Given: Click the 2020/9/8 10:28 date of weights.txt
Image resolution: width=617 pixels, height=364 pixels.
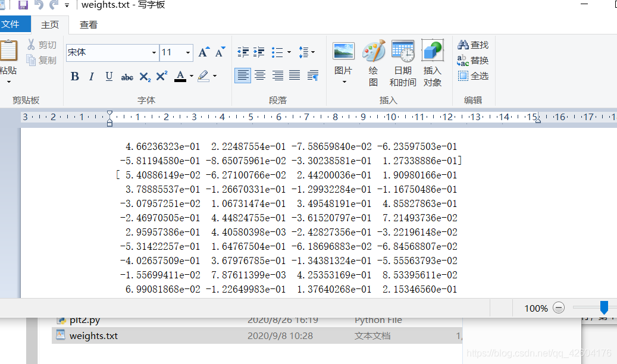Looking at the screenshot, I should pos(280,336).
